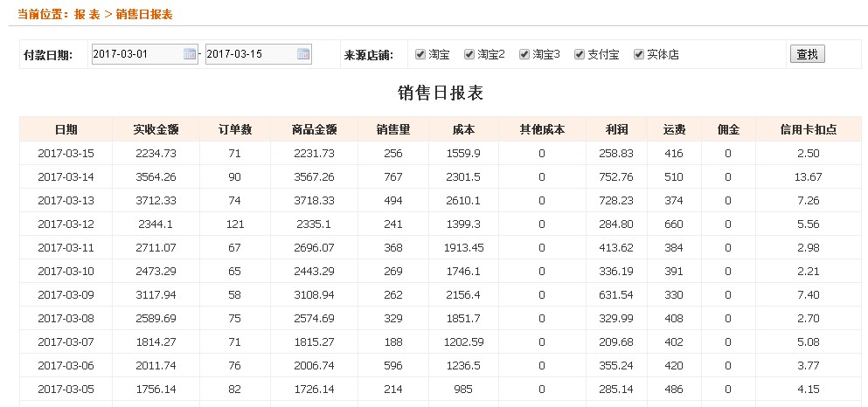This screenshot has width=868, height=407.
Task: Toggle the 淘宝2 store checkbox
Action: [x=469, y=54]
